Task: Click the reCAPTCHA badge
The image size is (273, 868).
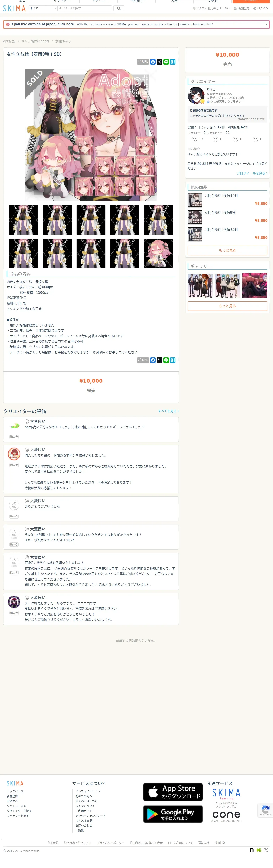Action: [x=265, y=810]
